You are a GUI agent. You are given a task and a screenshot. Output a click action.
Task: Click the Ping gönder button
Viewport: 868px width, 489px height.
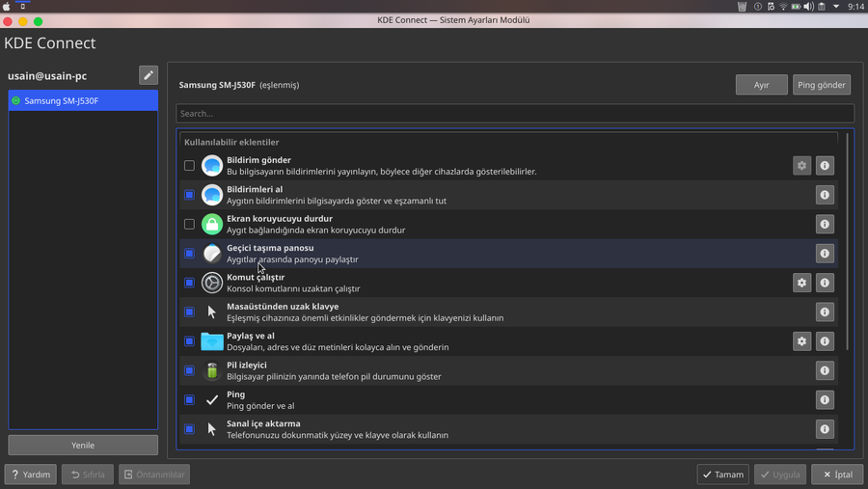[x=822, y=85]
